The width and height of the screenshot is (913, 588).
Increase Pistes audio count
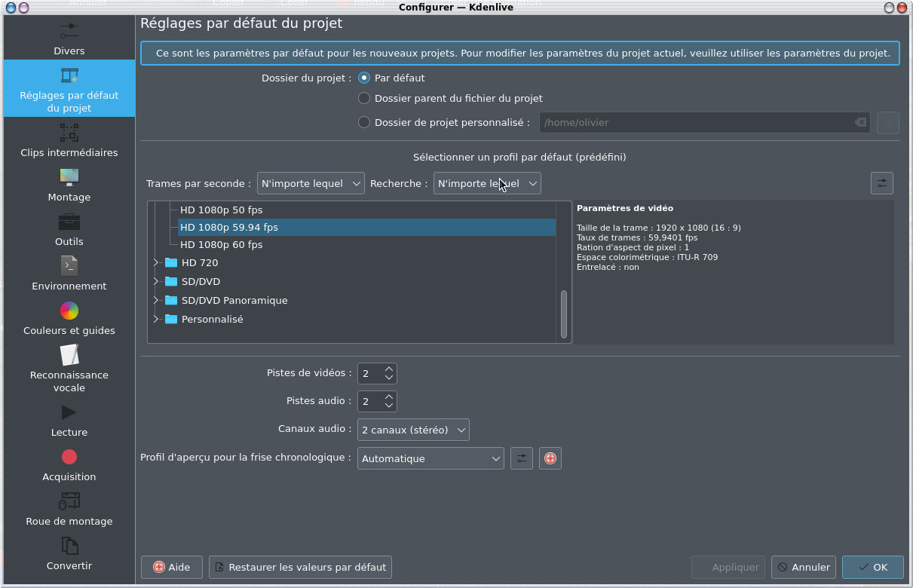389,397
